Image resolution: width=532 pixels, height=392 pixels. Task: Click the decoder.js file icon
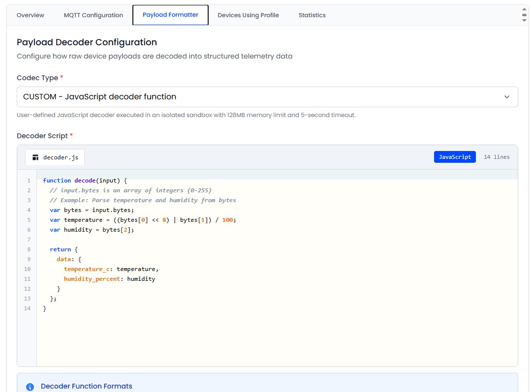tap(35, 157)
